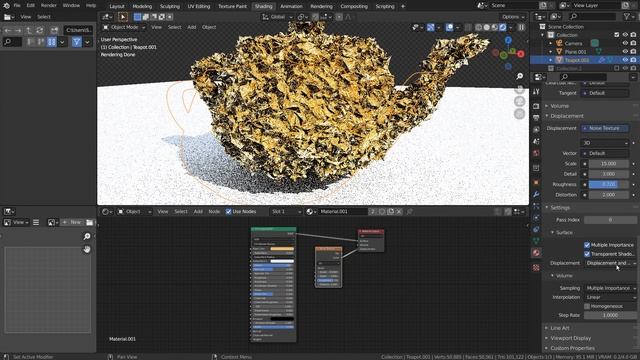The height and width of the screenshot is (360, 640).
Task: Select rendered viewport shading mode
Action: click(x=502, y=27)
